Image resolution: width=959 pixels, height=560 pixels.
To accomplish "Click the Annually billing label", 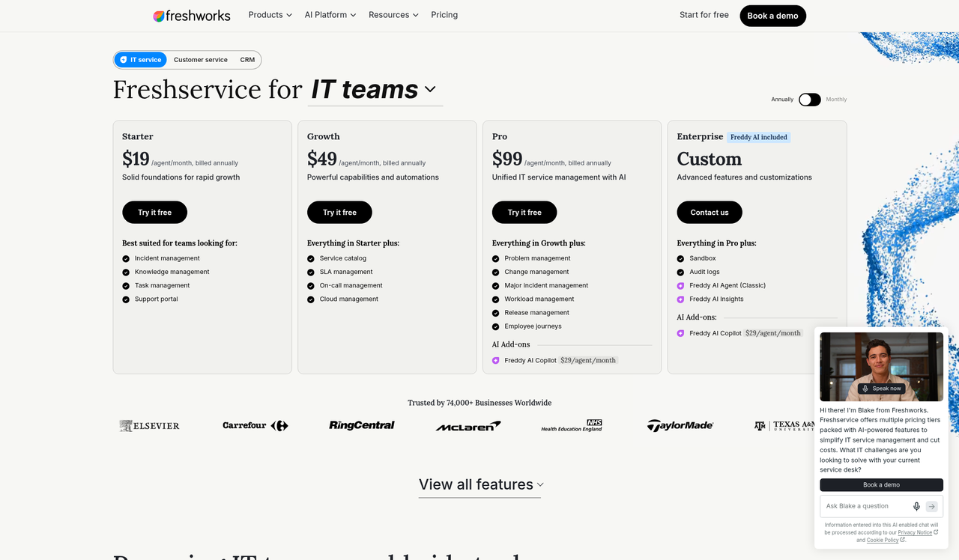I will 782,100.
